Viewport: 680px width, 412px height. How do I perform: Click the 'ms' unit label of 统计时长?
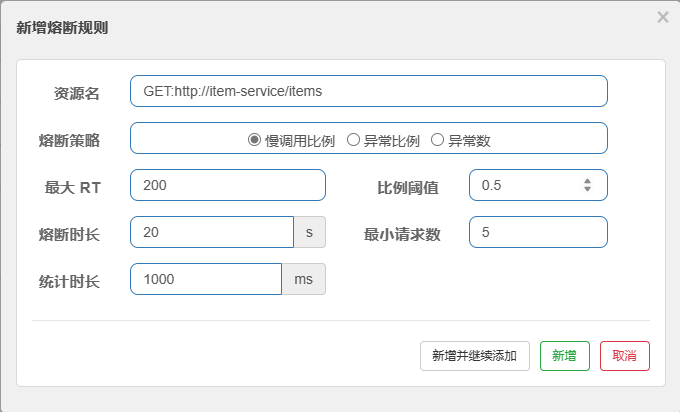304,279
